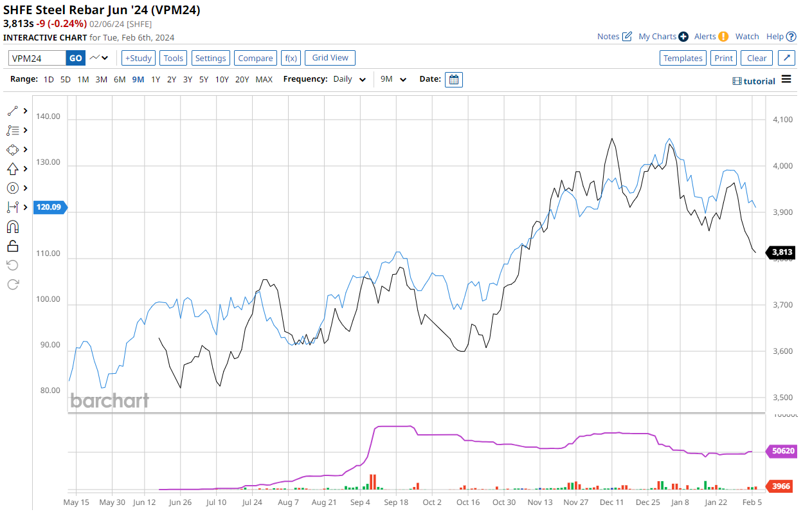The width and height of the screenshot is (812, 523).
Task: Click the VPM24 symbol input field
Action: pyautogui.click(x=37, y=58)
